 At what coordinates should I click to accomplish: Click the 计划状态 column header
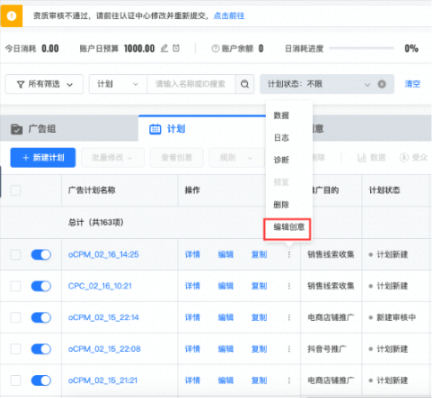[x=384, y=190]
